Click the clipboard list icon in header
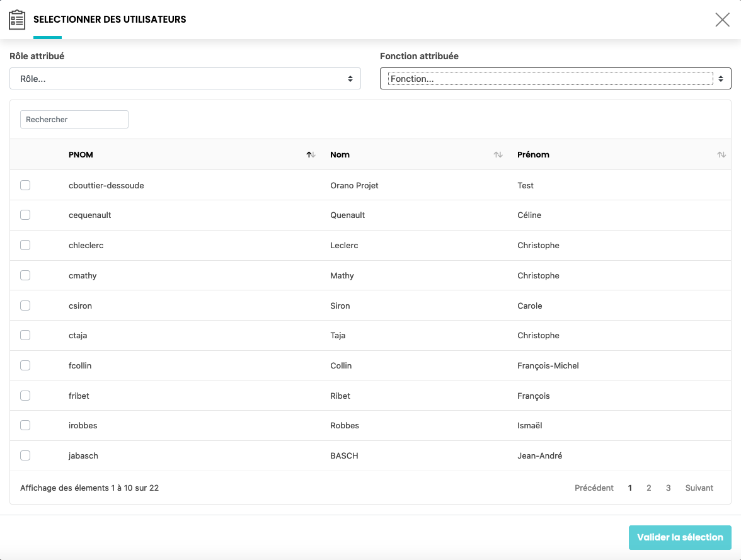 [x=17, y=20]
